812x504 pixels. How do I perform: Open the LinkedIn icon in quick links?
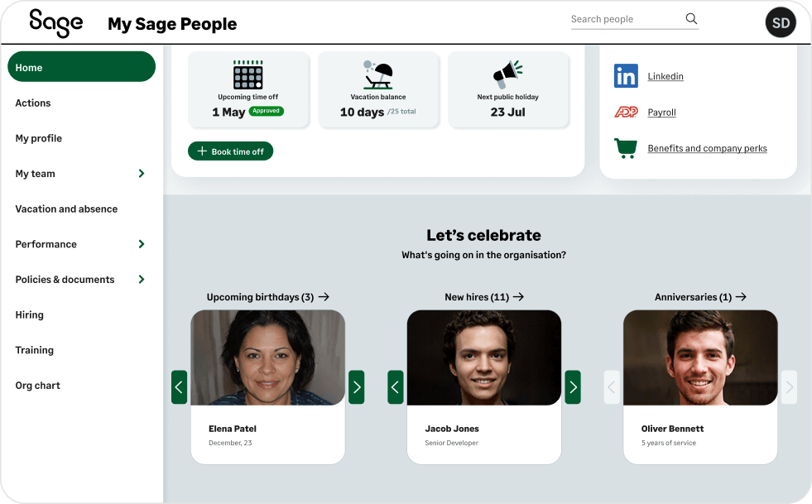pos(627,76)
